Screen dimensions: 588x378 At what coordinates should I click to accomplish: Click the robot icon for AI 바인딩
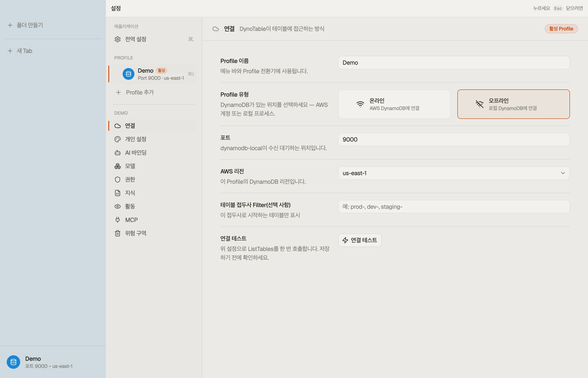(118, 153)
